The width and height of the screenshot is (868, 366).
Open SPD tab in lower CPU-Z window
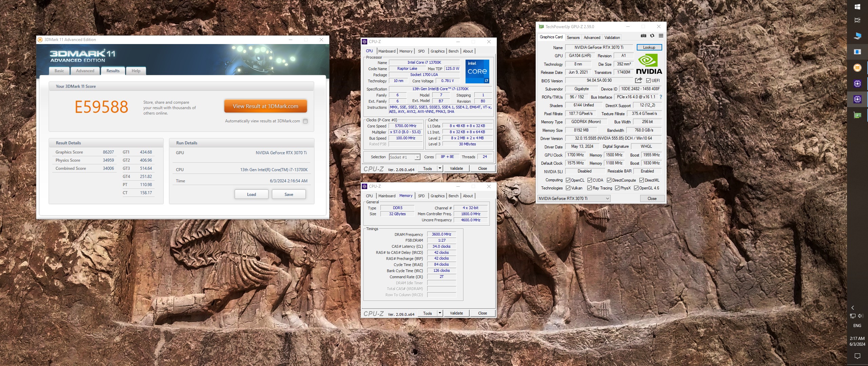[x=421, y=196]
